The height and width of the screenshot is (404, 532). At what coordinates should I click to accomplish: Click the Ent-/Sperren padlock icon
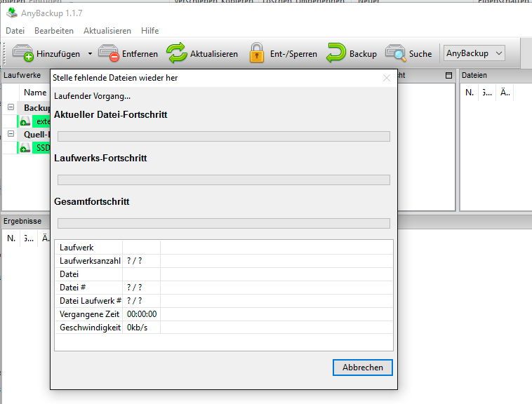coord(257,53)
